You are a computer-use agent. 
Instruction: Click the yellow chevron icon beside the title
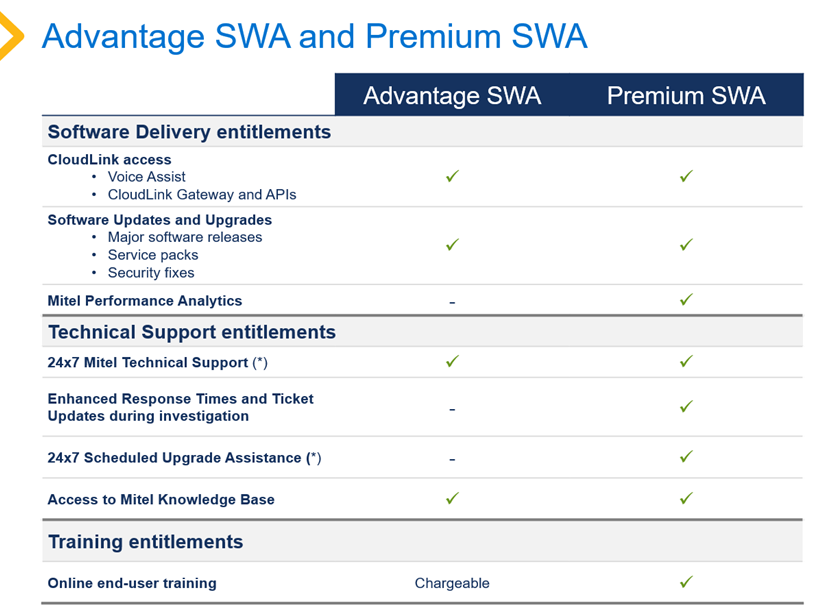coord(11,37)
